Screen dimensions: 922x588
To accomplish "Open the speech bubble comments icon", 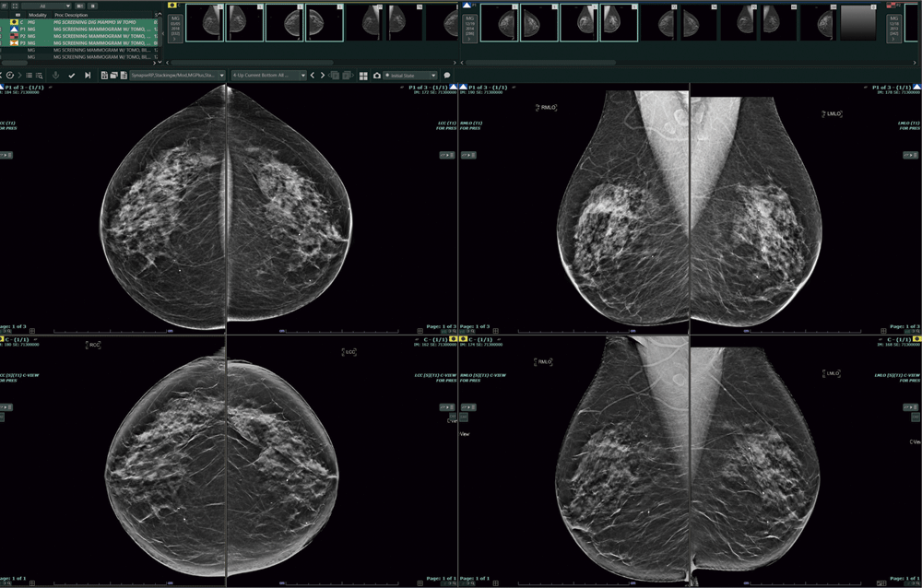I will coord(447,76).
